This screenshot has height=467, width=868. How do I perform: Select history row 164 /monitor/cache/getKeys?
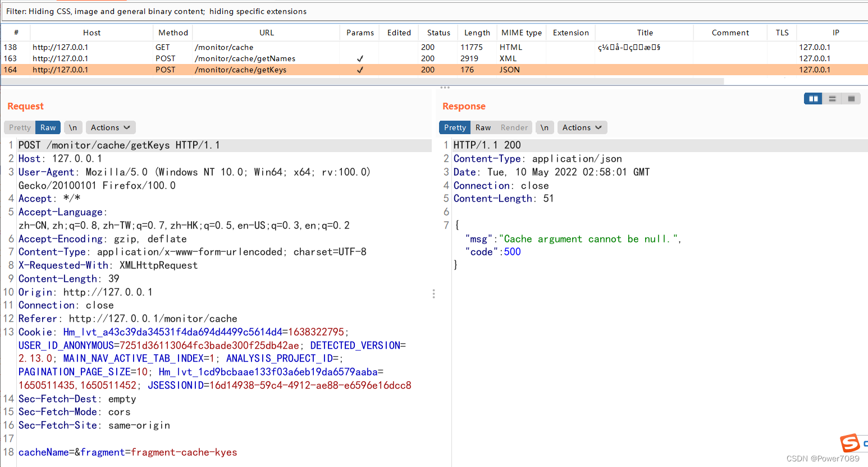point(435,70)
